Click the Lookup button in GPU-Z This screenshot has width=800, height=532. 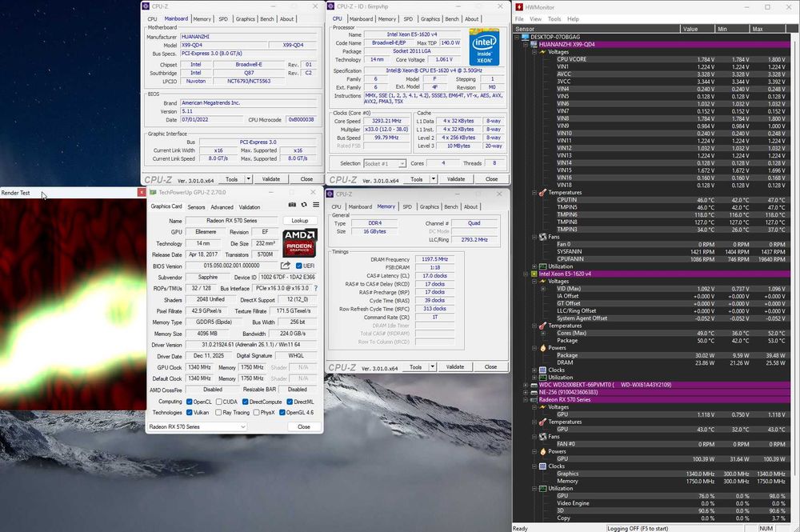coord(300,220)
